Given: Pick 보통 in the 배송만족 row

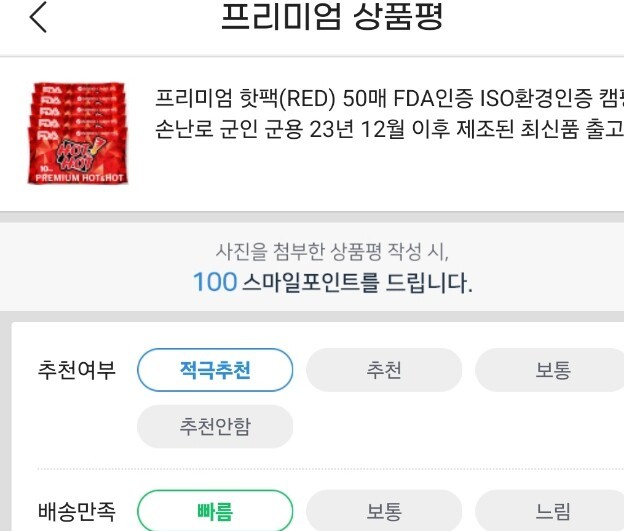Looking at the screenshot, I should (384, 511).
